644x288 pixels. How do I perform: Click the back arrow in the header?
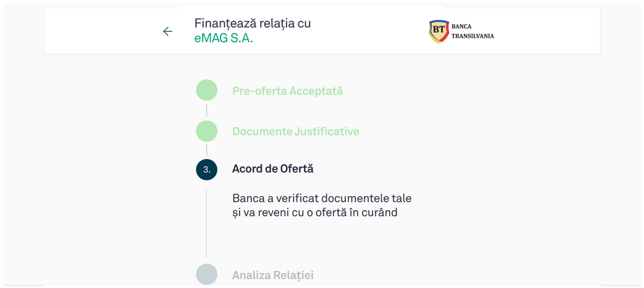pyautogui.click(x=168, y=31)
